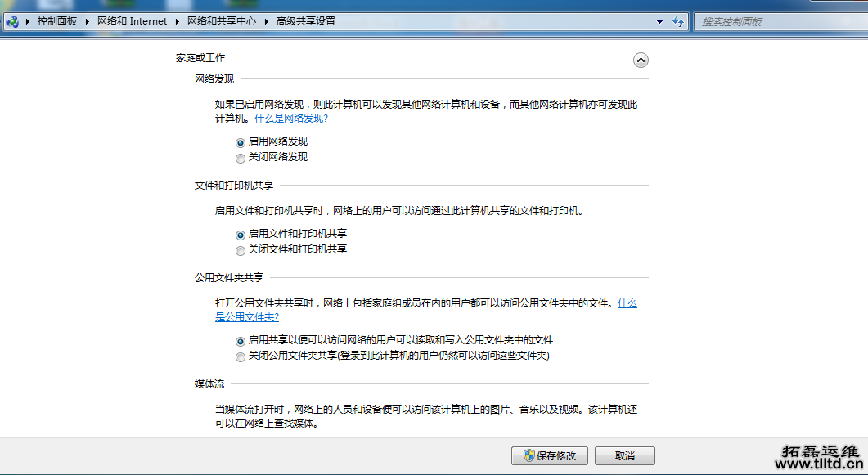Open the 什么是网络发现? help link

pyautogui.click(x=290, y=118)
